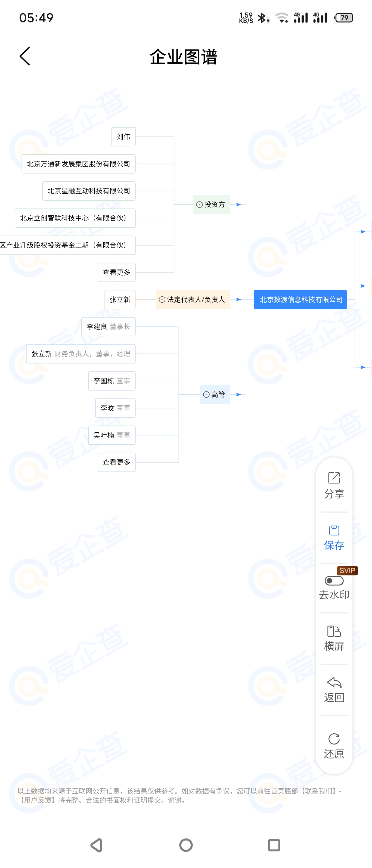Image resolution: width=372 pixels, height=868 pixels.
Task: Tap the Android recent apps square
Action: (x=274, y=845)
